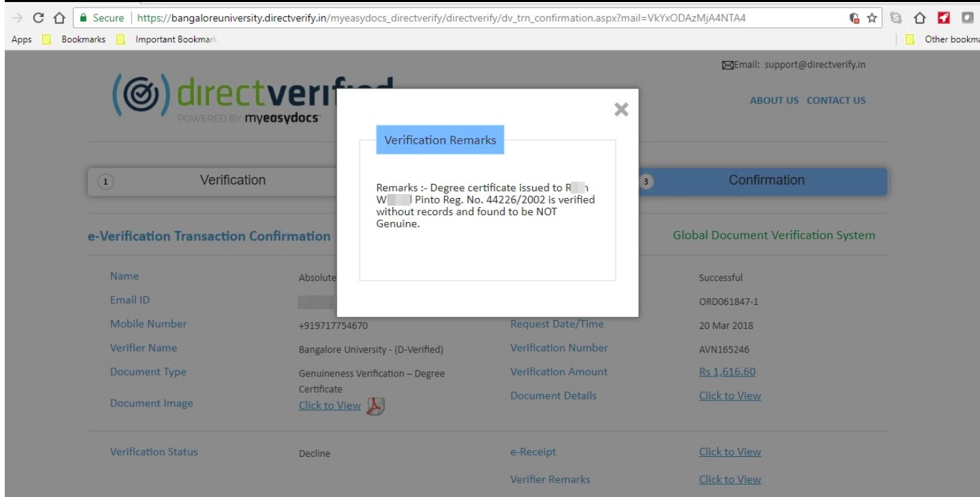Screen dimensions: 980x497
Task: View Document Details via Click to View
Action: point(729,396)
